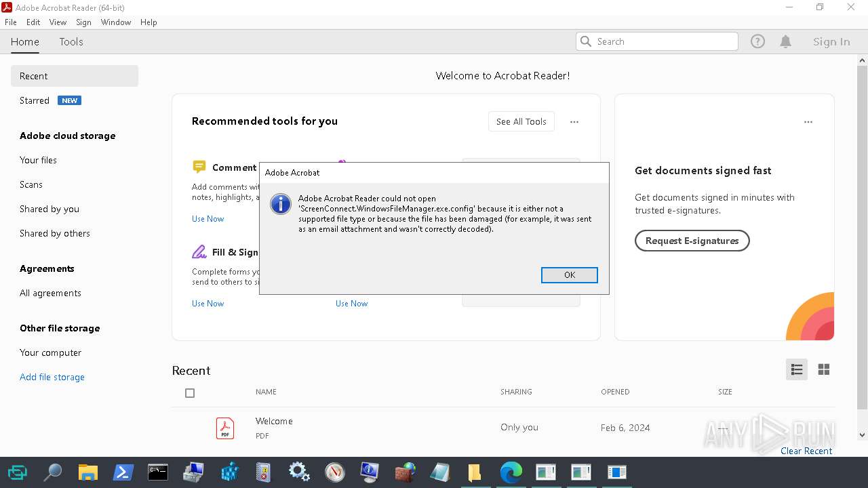Image resolution: width=868 pixels, height=488 pixels.
Task: Click the vertical scrollbar up arrow
Action: 862,60
